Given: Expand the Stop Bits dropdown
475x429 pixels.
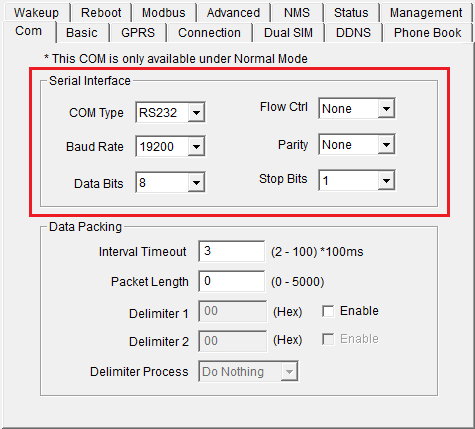Looking at the screenshot, I should point(357,180).
